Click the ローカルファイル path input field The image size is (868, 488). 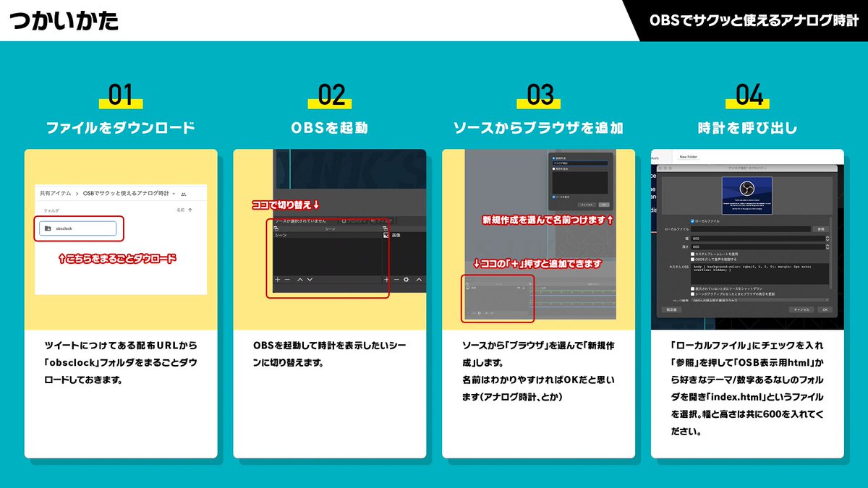click(x=751, y=229)
